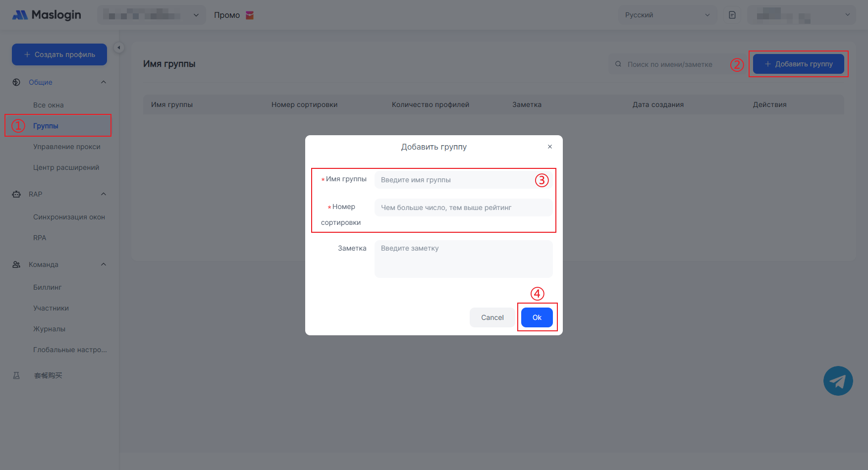
Task: Click the Telegram support chat icon
Action: coord(838,381)
